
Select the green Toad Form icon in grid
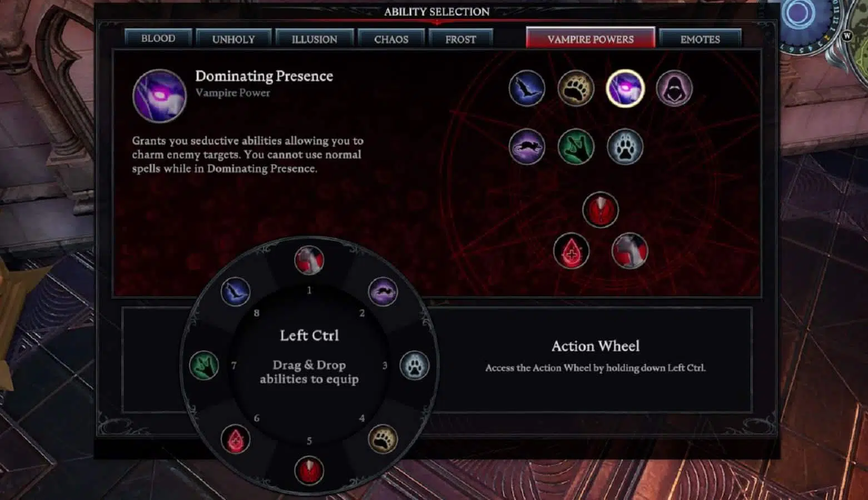pos(576,147)
